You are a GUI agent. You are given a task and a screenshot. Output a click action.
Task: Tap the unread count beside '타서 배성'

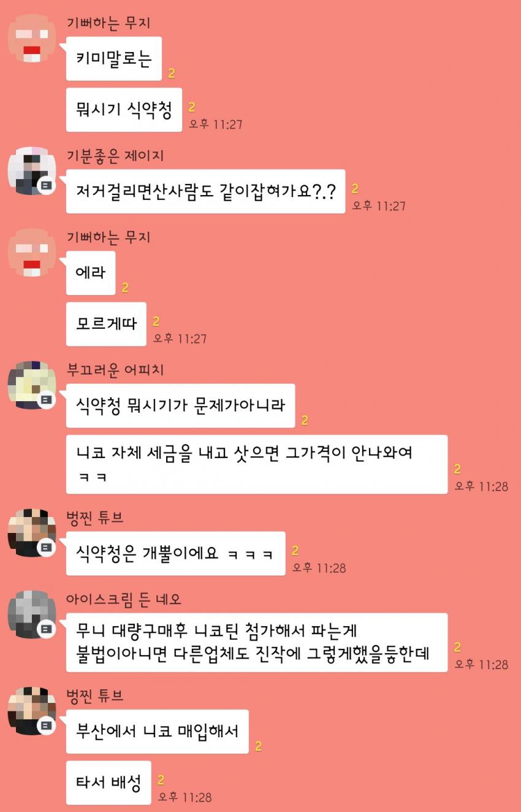click(161, 780)
